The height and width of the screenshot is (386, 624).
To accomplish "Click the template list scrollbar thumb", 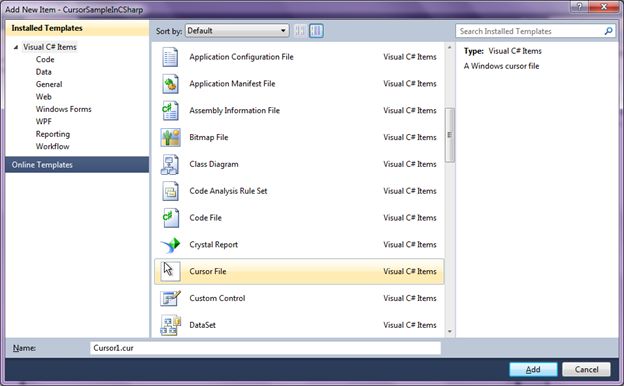I will click(x=450, y=135).
